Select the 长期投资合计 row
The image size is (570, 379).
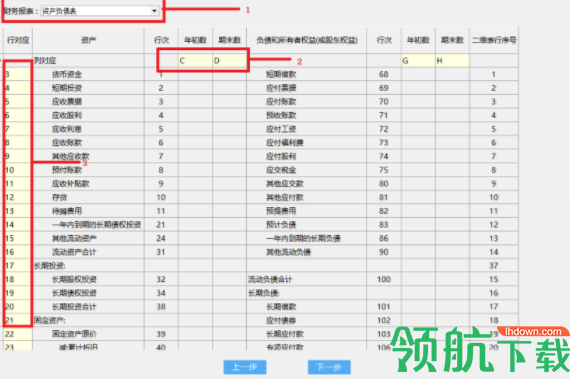74,307
